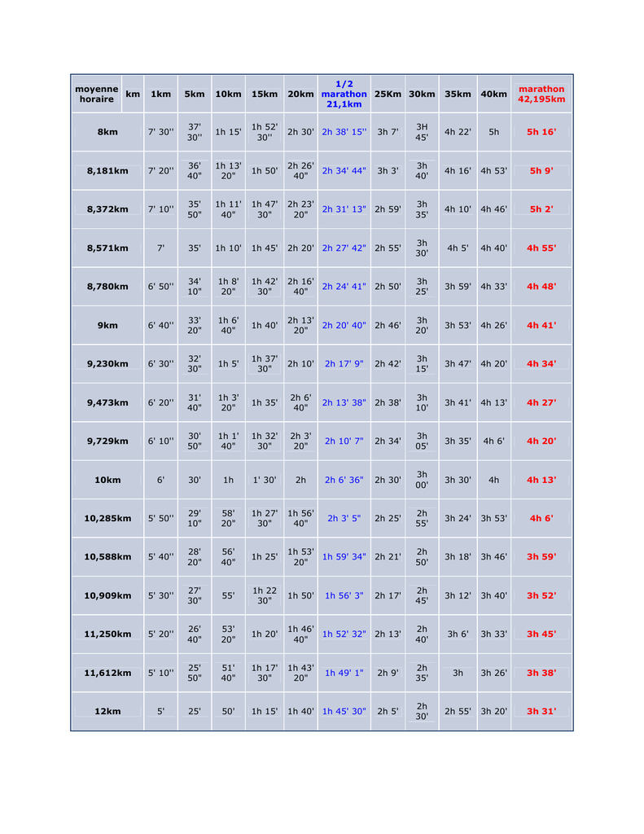Select the '9,473km' row label

click(x=107, y=402)
